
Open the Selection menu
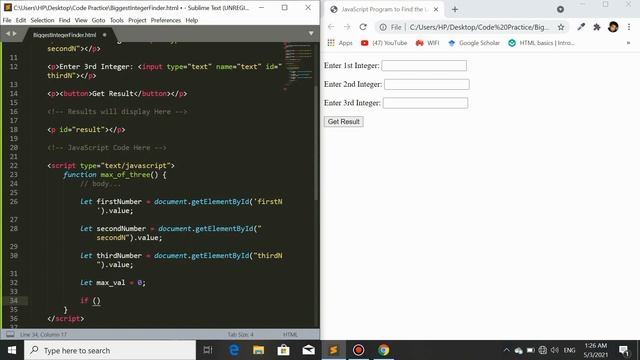[x=42, y=20]
